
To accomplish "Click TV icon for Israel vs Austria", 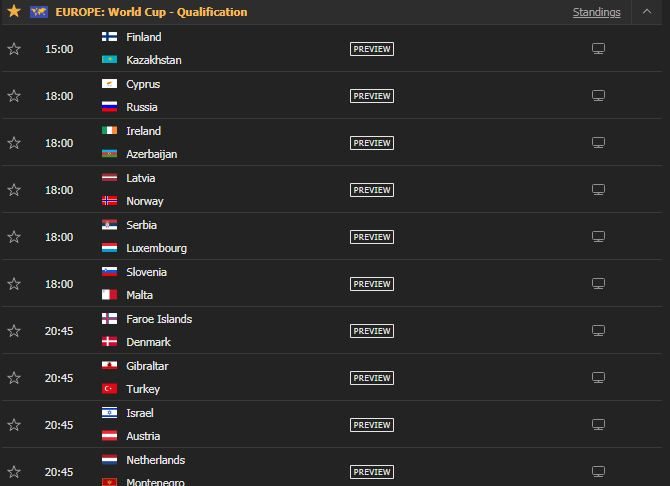I will (x=598, y=425).
